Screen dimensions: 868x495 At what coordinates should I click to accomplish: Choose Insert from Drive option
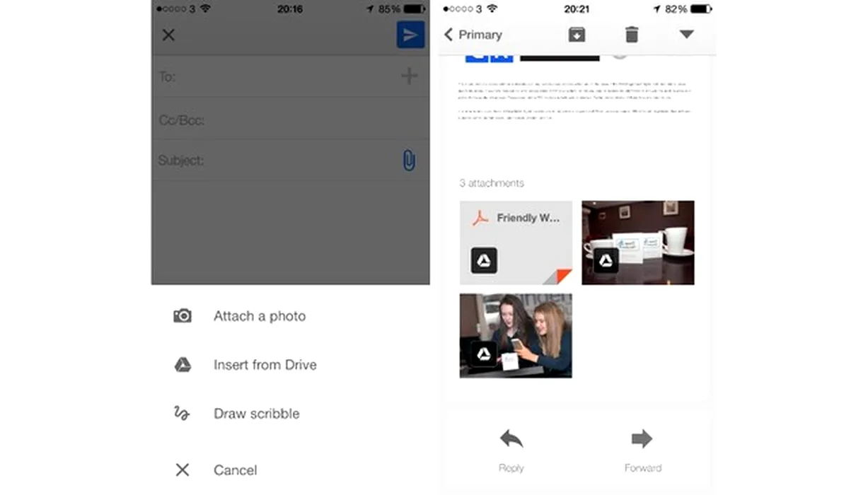pyautogui.click(x=265, y=365)
